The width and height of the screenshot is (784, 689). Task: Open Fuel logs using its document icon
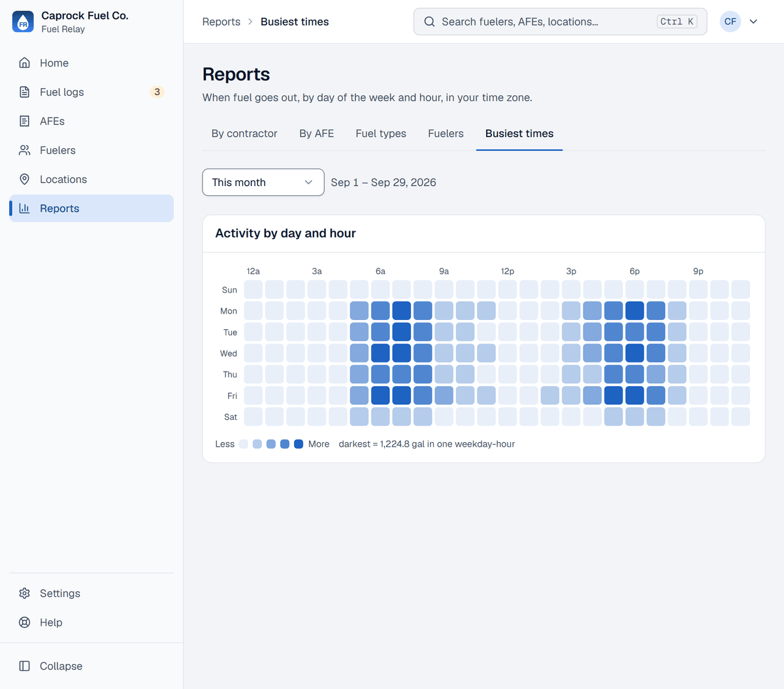pyautogui.click(x=25, y=92)
